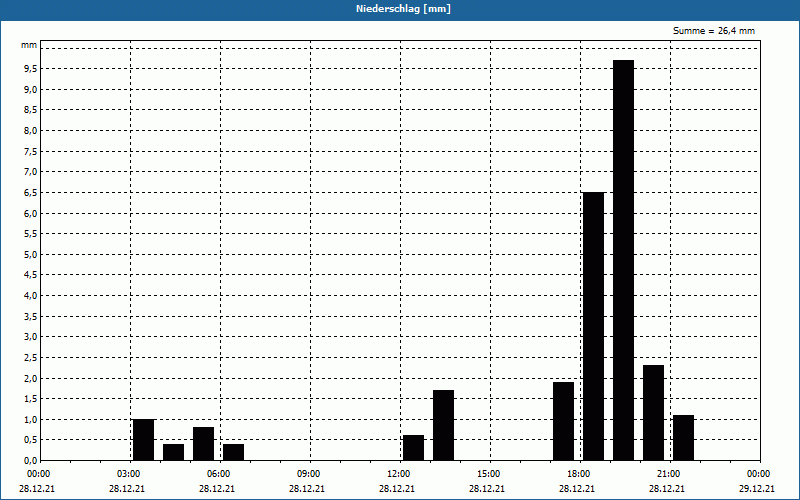Click the '5,0' y-axis label
The width and height of the screenshot is (800, 500).
pyautogui.click(x=31, y=255)
